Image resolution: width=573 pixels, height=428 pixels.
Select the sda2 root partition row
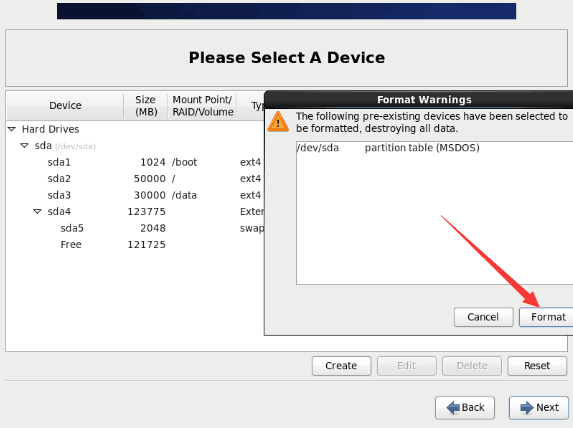135,178
